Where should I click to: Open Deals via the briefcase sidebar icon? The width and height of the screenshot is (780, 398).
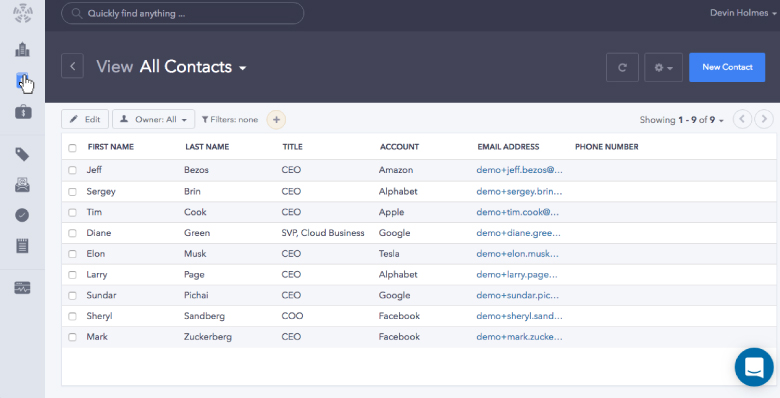click(23, 111)
